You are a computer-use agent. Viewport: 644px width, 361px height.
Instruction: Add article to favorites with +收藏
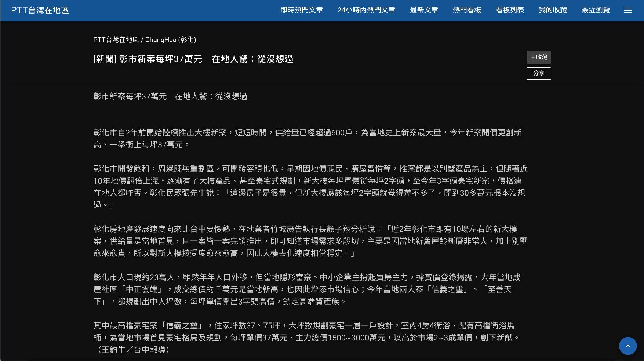tap(538, 57)
